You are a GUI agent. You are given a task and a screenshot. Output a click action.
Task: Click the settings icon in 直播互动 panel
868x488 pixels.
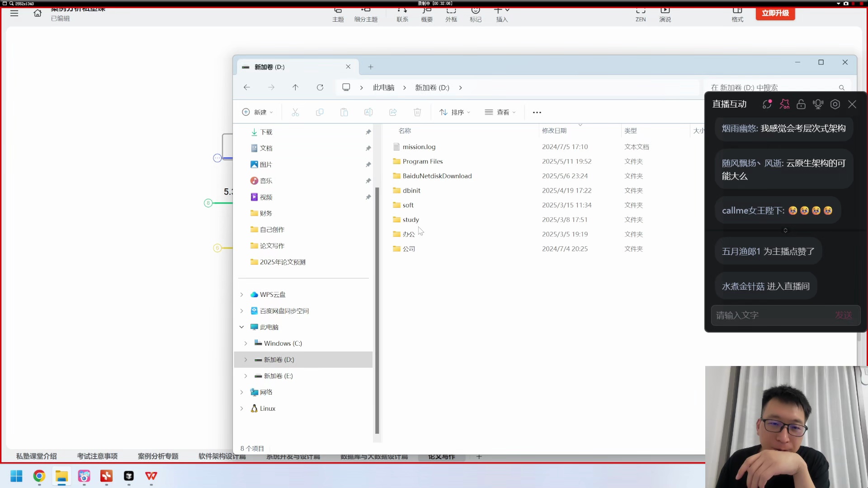(x=835, y=104)
